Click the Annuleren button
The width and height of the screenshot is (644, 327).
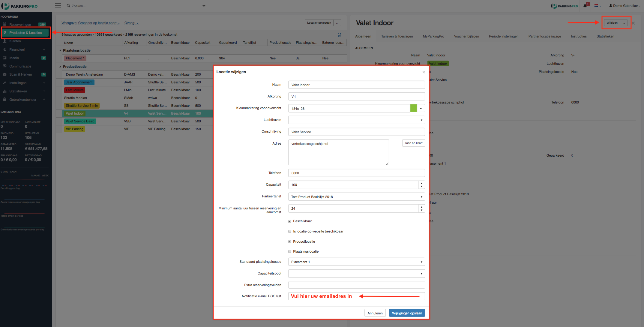[375, 313]
